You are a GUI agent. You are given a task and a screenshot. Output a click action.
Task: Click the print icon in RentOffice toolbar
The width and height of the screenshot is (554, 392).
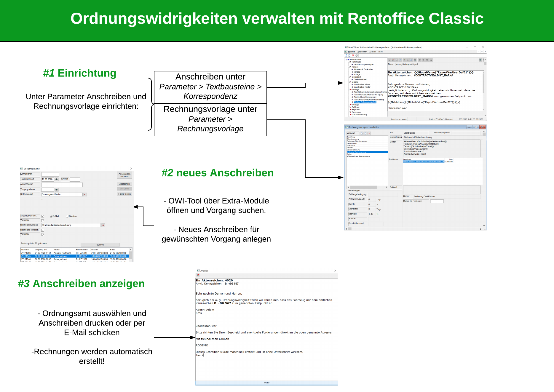pyautogui.click(x=357, y=55)
